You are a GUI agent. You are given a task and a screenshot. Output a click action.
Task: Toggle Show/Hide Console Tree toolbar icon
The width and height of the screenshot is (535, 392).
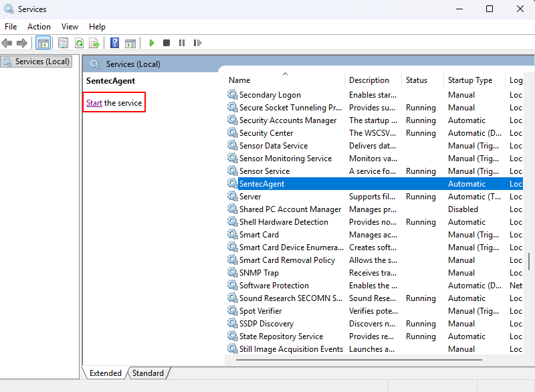[43, 43]
